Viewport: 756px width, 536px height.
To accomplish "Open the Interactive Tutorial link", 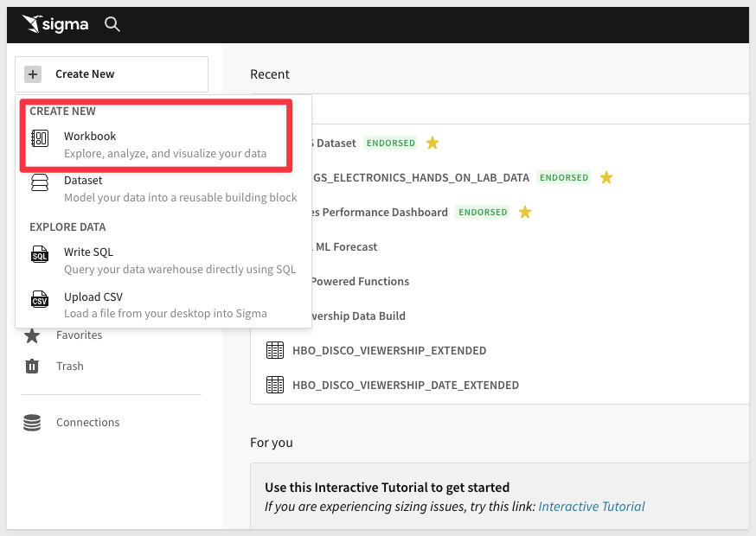I will tap(592, 507).
